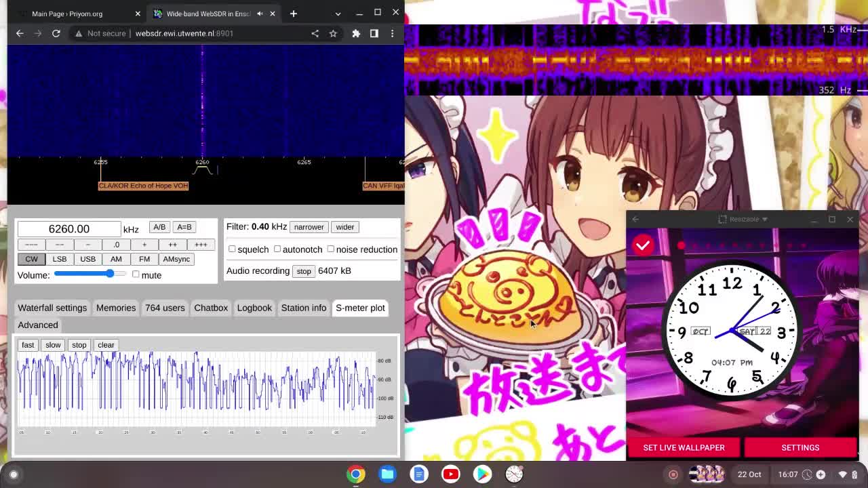Open Chrome share page icon

pyautogui.click(x=315, y=33)
